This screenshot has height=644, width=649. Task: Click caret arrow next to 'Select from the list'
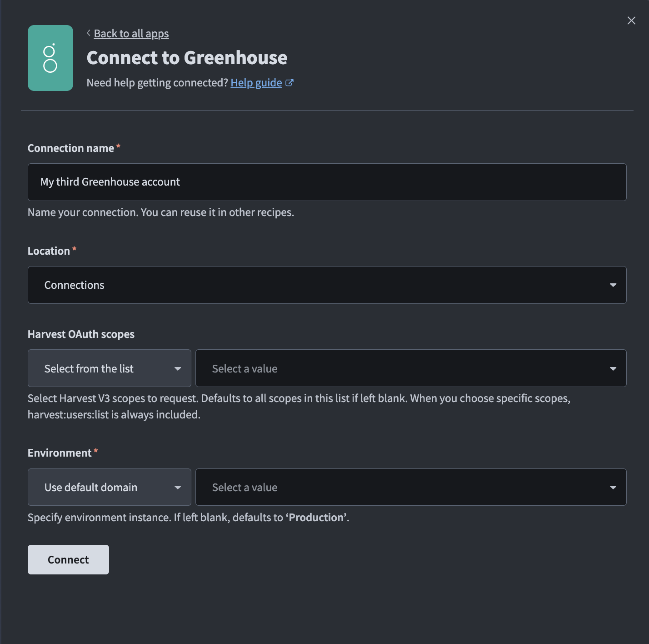coord(178,369)
